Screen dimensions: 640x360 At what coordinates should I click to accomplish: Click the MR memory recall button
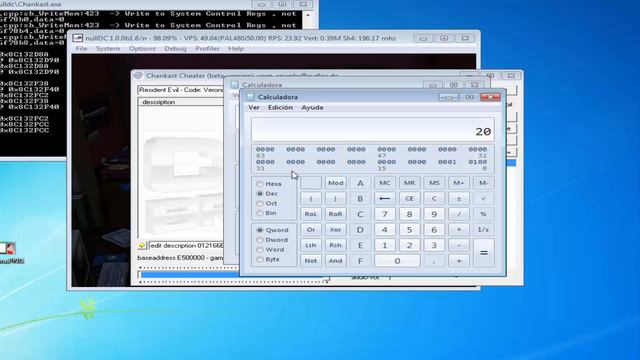click(x=409, y=183)
